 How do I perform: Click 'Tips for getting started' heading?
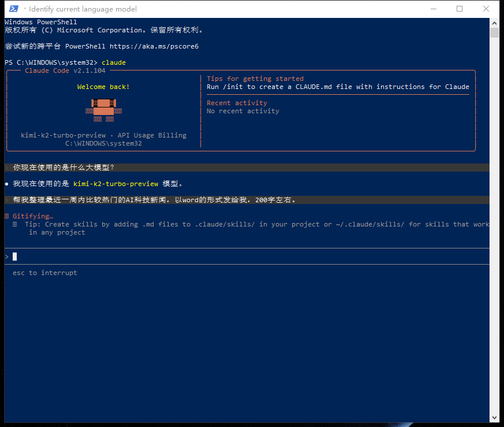[x=255, y=79]
